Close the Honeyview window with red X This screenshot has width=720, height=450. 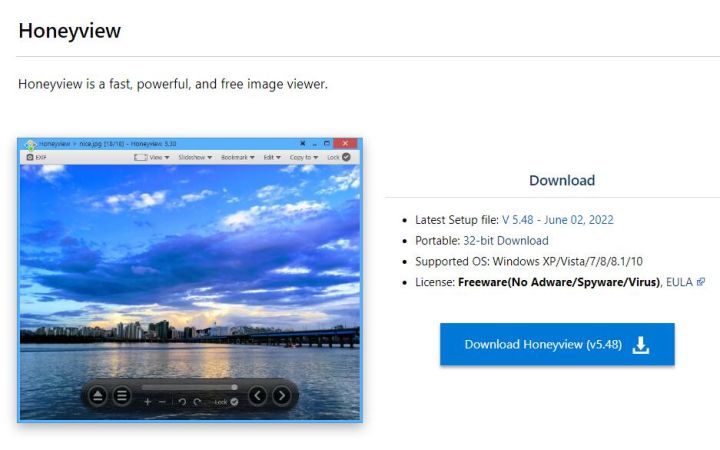tap(345, 143)
